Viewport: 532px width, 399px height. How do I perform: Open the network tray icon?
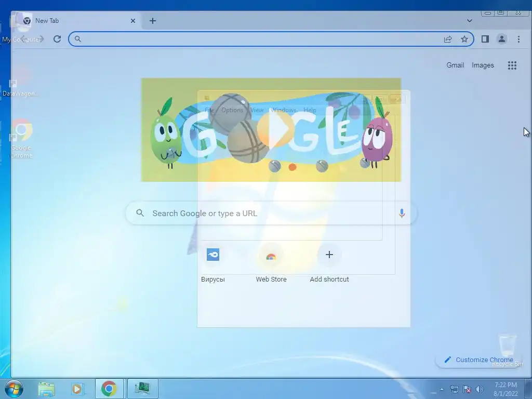(454, 389)
